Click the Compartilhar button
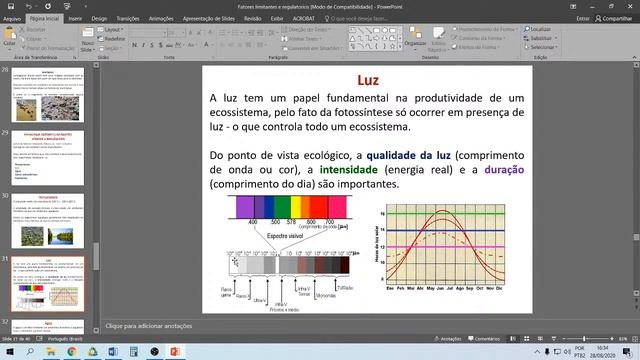This screenshot has width=640, height=360. click(613, 19)
